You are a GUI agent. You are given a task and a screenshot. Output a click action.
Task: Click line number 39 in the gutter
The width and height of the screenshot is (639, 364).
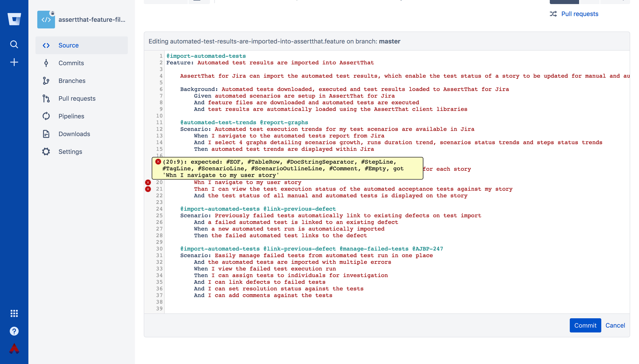click(x=159, y=309)
